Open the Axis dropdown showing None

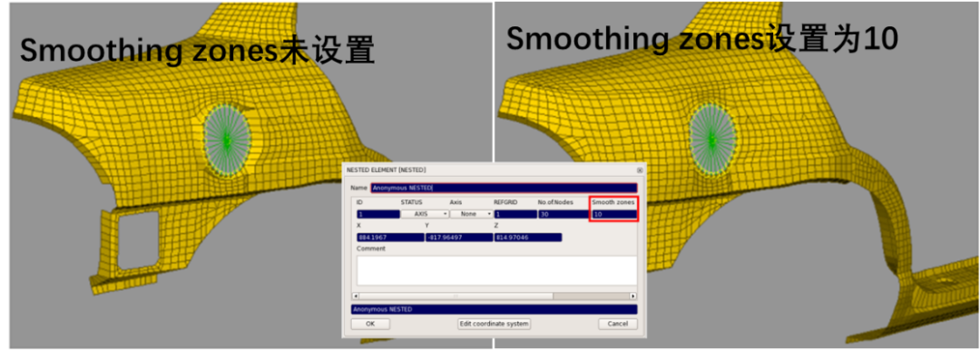coord(471,214)
